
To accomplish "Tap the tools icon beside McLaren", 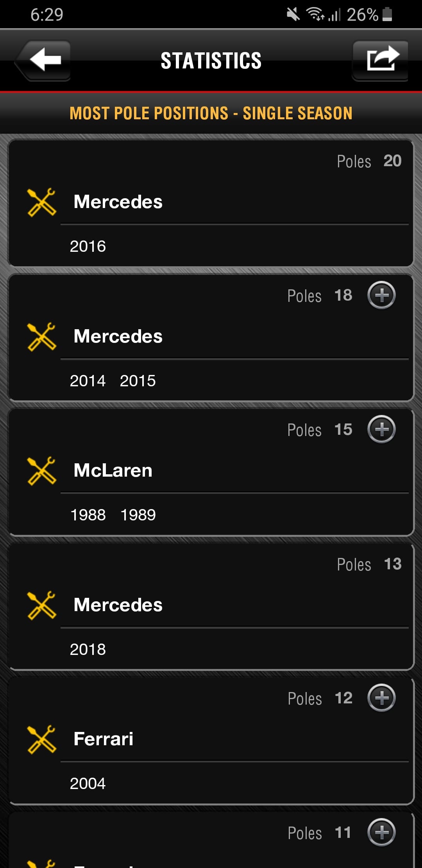I will pos(41,471).
